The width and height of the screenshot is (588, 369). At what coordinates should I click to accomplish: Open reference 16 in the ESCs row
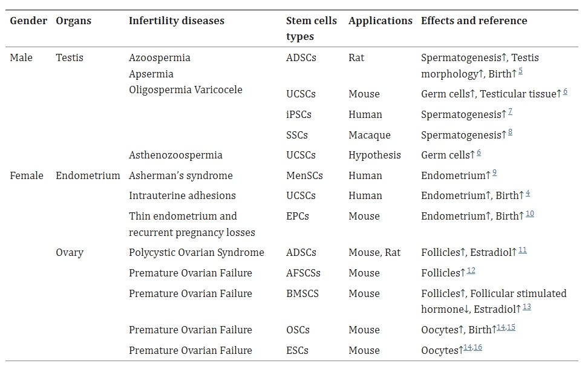(478, 348)
